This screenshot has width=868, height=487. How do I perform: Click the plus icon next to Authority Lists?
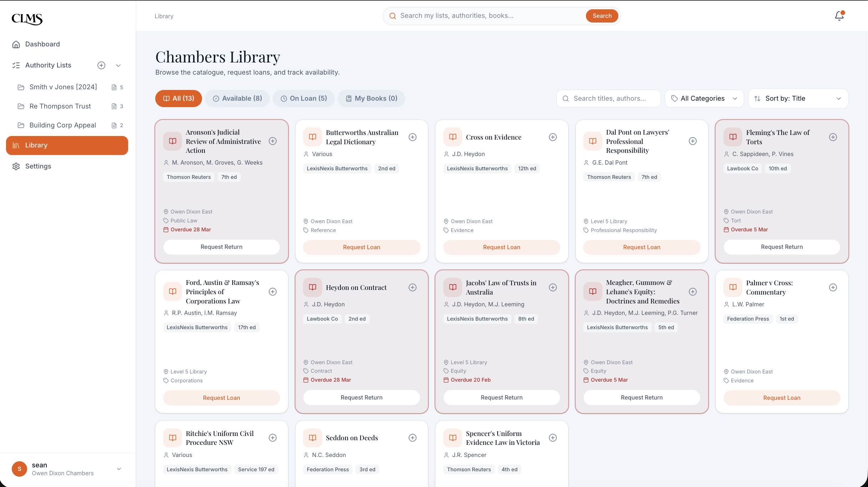point(101,65)
